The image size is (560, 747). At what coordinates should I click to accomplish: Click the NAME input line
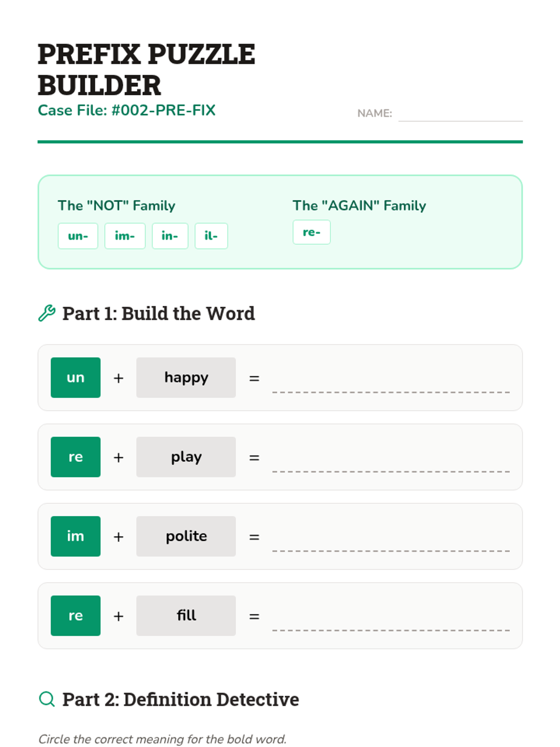(x=460, y=114)
